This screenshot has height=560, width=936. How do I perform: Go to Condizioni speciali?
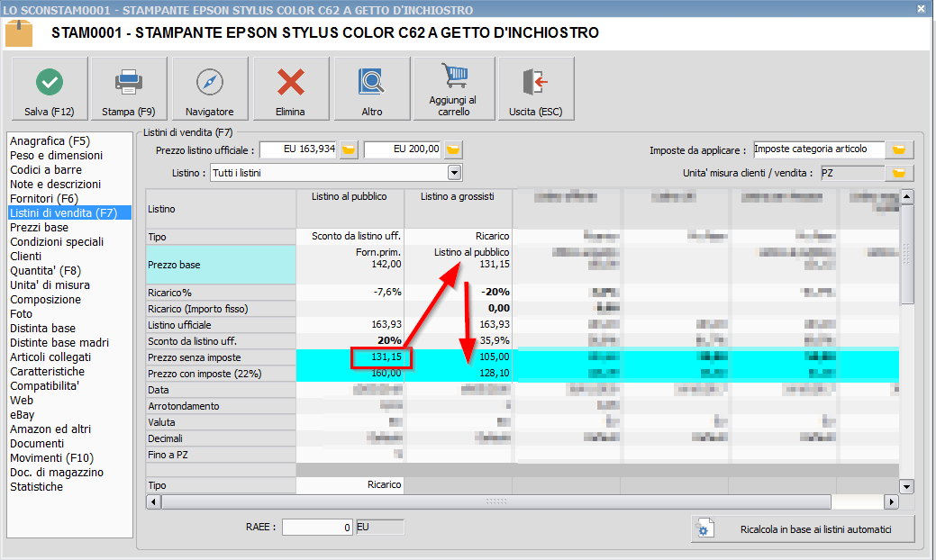[57, 241]
